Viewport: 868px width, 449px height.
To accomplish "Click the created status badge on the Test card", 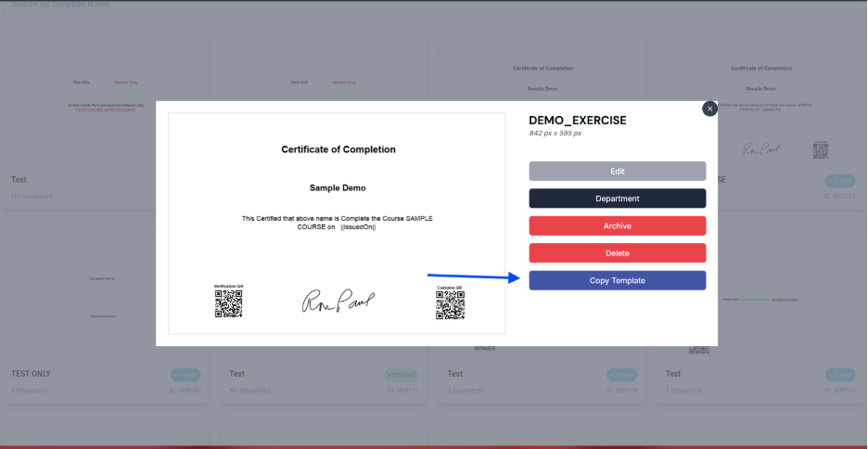I will 402,375.
